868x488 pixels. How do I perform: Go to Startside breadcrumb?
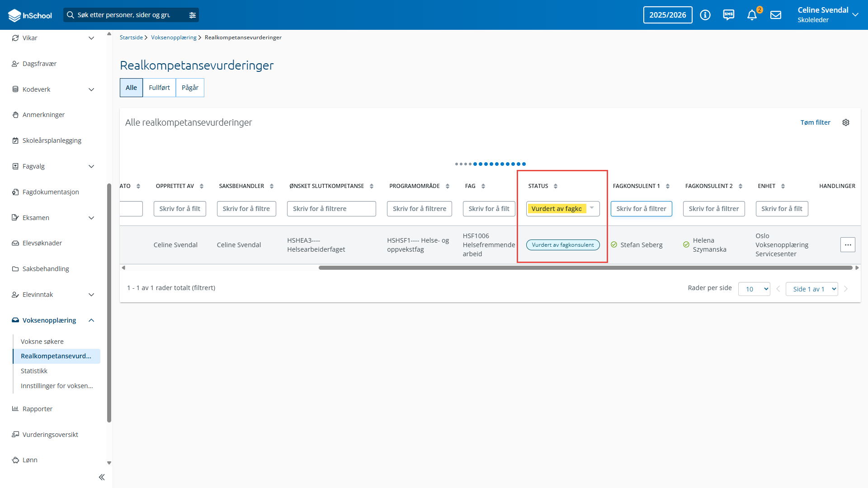131,38
